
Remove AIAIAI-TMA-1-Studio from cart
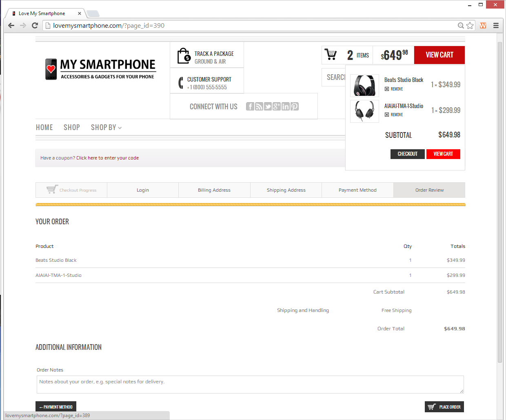click(x=394, y=115)
